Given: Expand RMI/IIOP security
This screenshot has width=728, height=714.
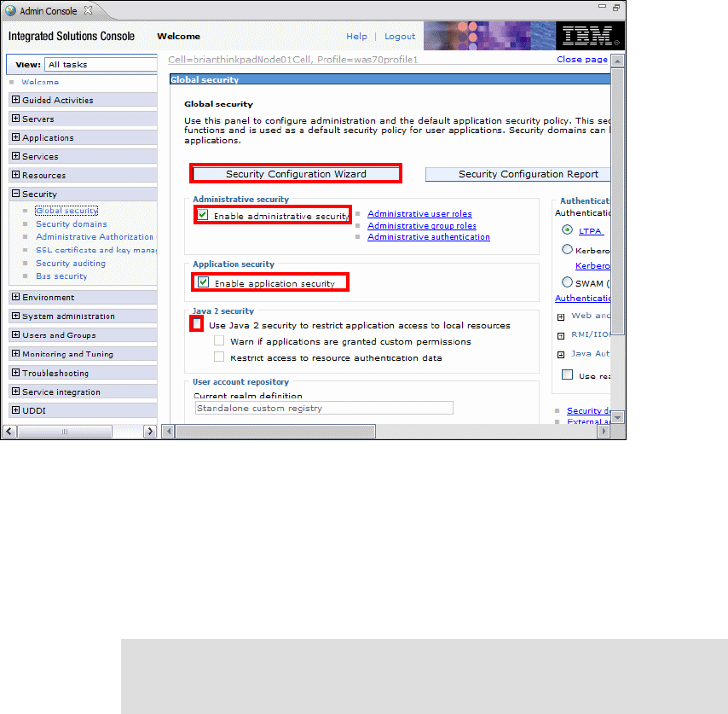Looking at the screenshot, I should click(561, 336).
